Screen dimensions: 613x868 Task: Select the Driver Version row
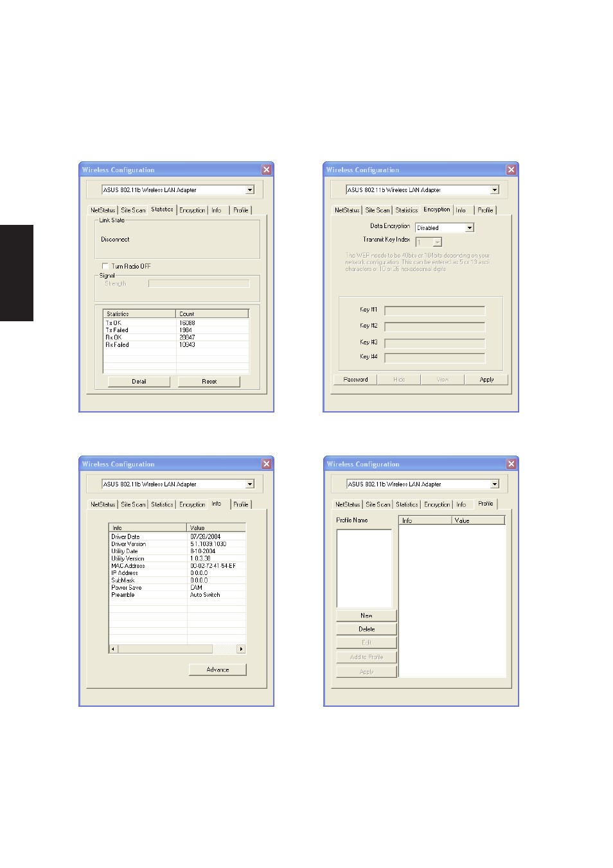point(177,544)
